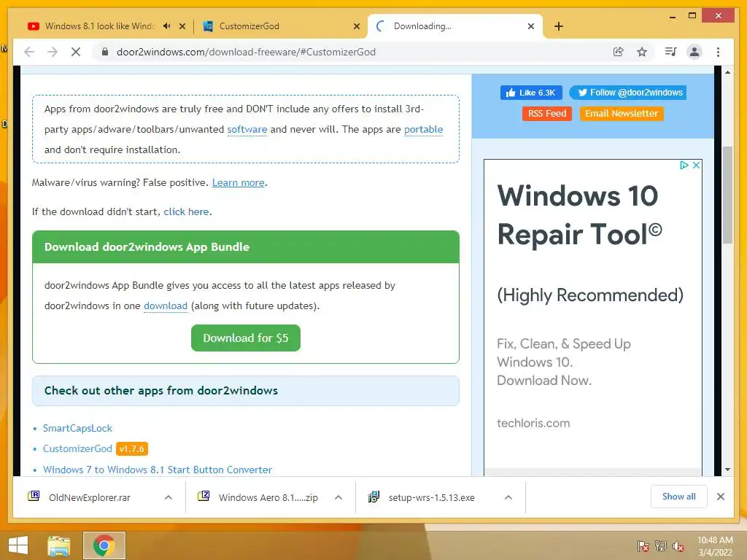Open the Windows Start button
747x560 pixels.
point(18,545)
